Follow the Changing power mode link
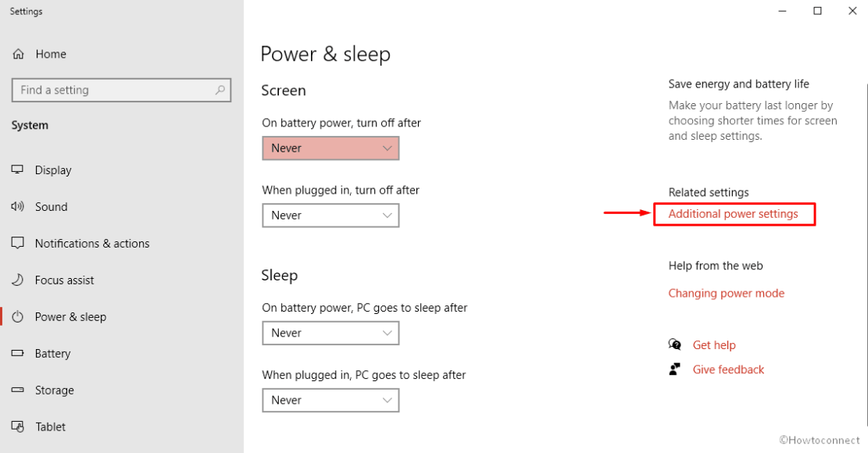This screenshot has width=868, height=453. (x=726, y=293)
